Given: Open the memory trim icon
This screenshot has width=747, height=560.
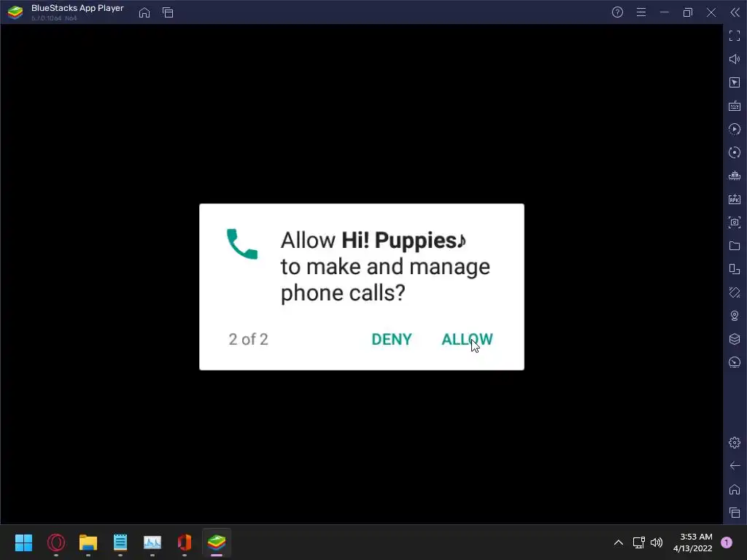Looking at the screenshot, I should coord(735,176).
